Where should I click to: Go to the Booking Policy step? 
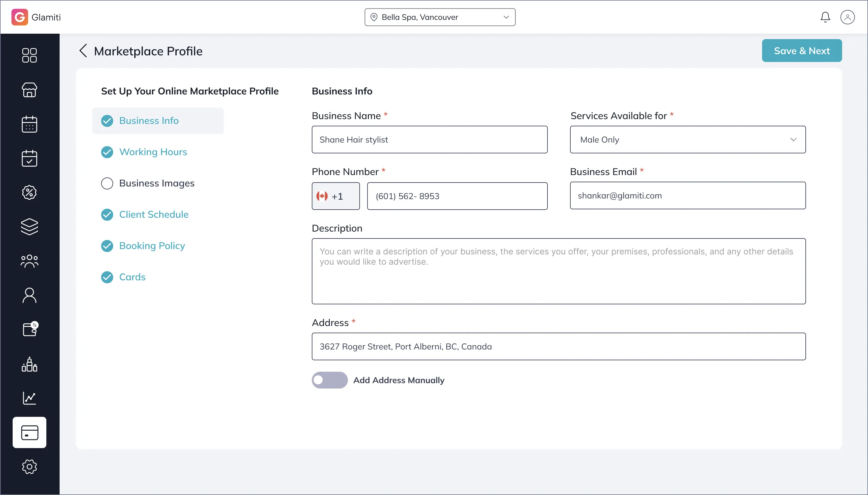coord(152,245)
